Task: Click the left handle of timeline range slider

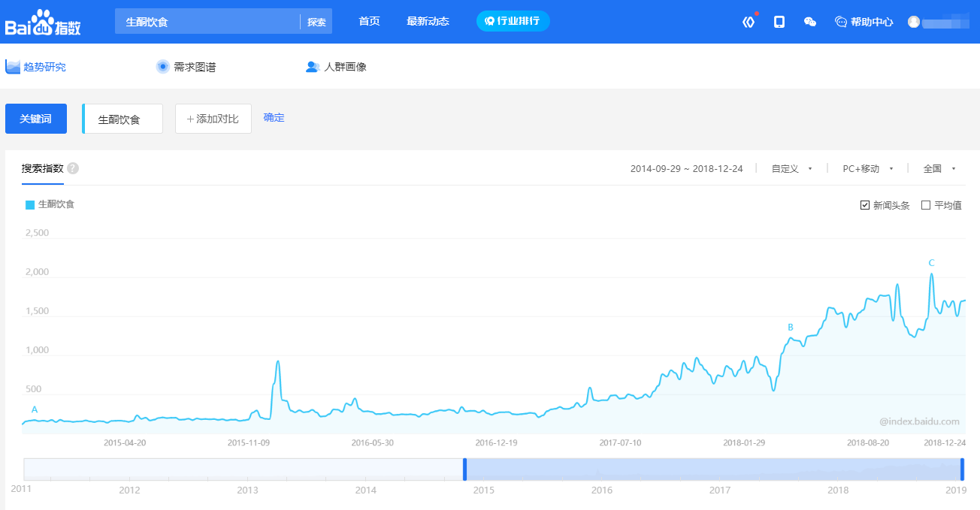Action: (464, 469)
